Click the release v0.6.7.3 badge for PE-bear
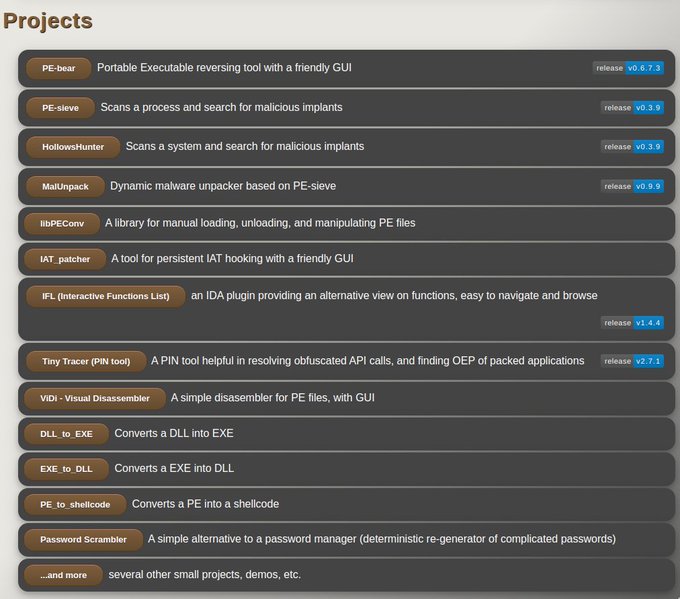 tap(628, 68)
